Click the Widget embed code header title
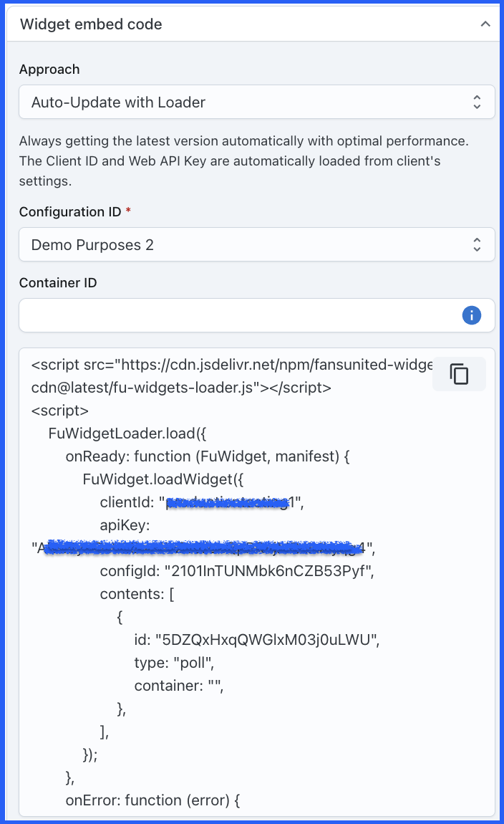504x824 pixels. click(x=91, y=24)
